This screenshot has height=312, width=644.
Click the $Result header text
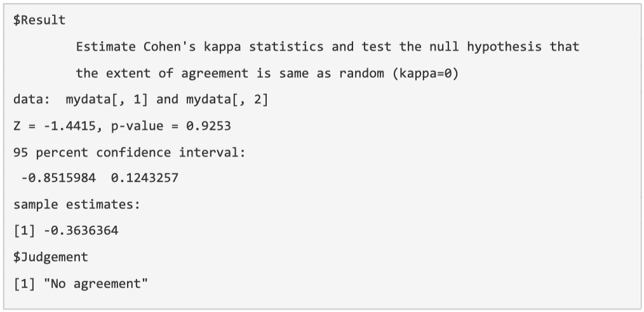click(x=39, y=20)
